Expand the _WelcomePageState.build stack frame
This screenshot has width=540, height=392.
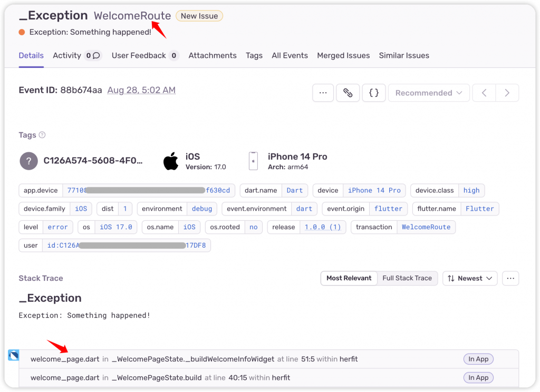pyautogui.click(x=268, y=378)
